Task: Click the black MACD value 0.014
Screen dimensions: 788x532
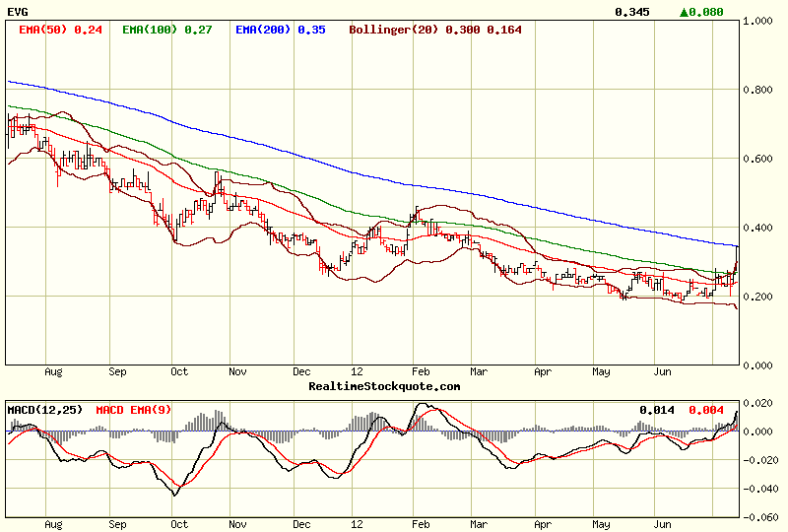Action: (656, 409)
